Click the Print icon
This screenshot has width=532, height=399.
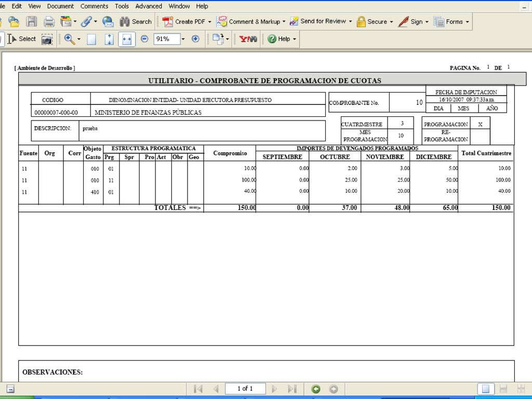coord(49,21)
